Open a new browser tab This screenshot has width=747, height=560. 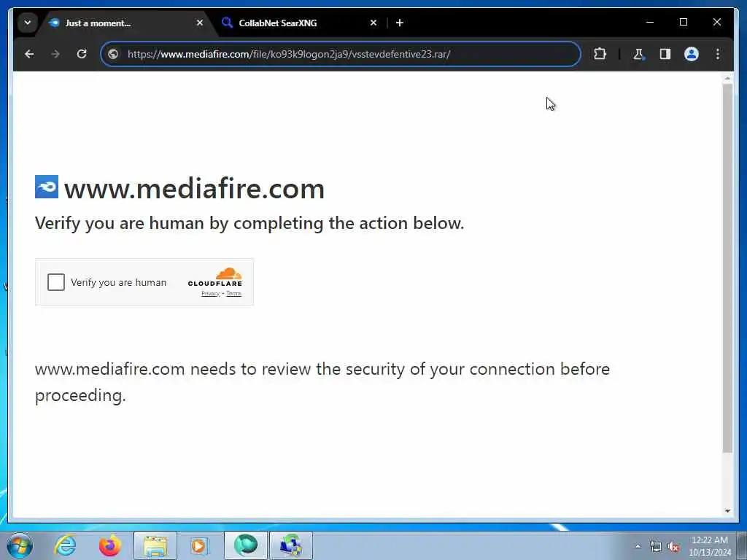coord(400,23)
